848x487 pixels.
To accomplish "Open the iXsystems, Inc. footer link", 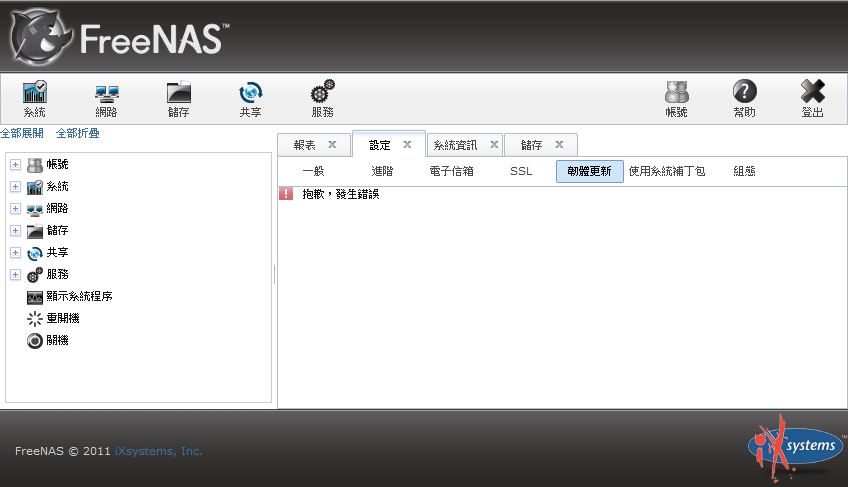I will point(158,451).
